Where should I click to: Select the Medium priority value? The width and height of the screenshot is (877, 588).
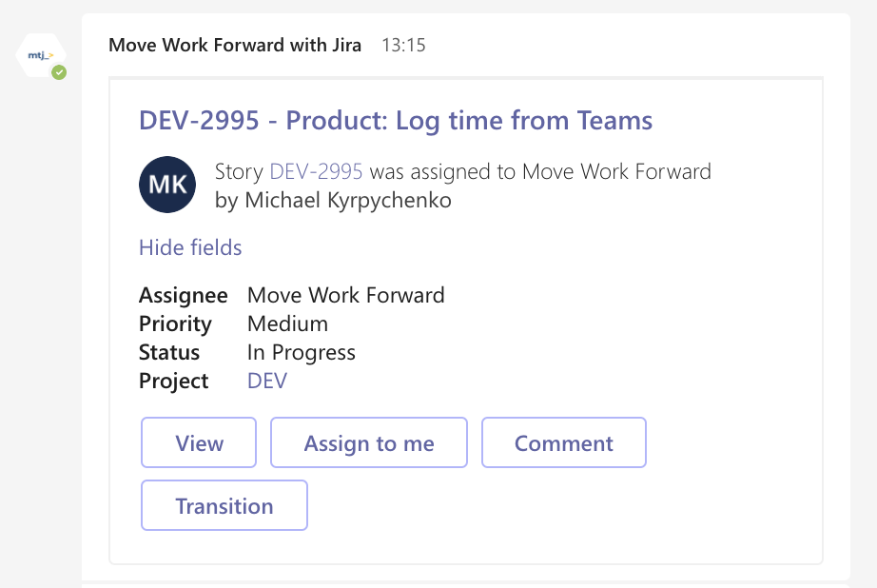pyautogui.click(x=287, y=323)
